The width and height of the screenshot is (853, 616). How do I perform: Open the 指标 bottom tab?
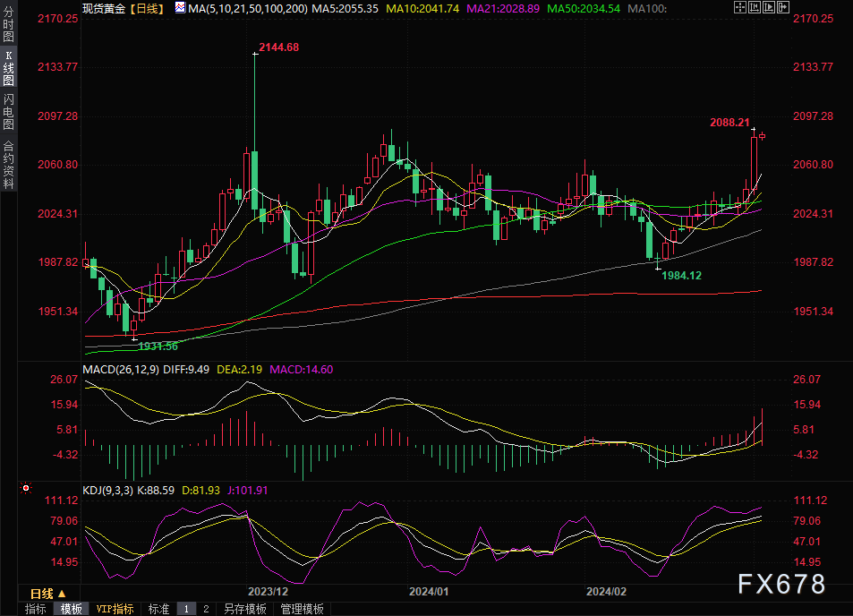click(x=36, y=609)
